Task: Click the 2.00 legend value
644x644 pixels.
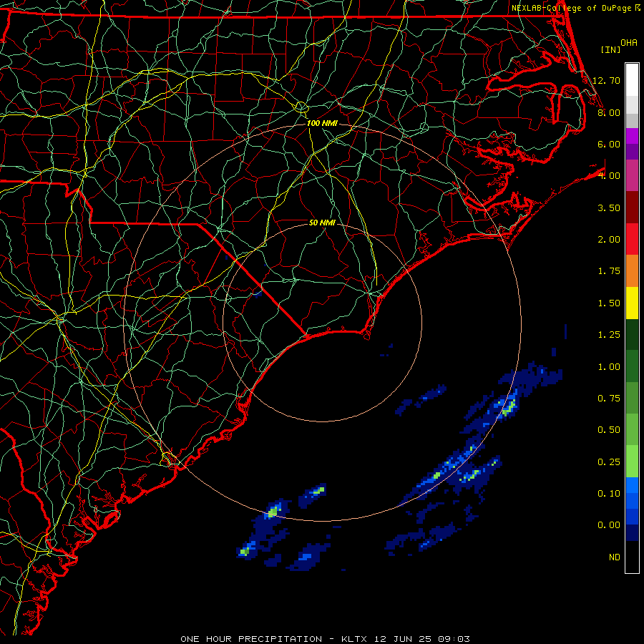Action: pos(609,240)
